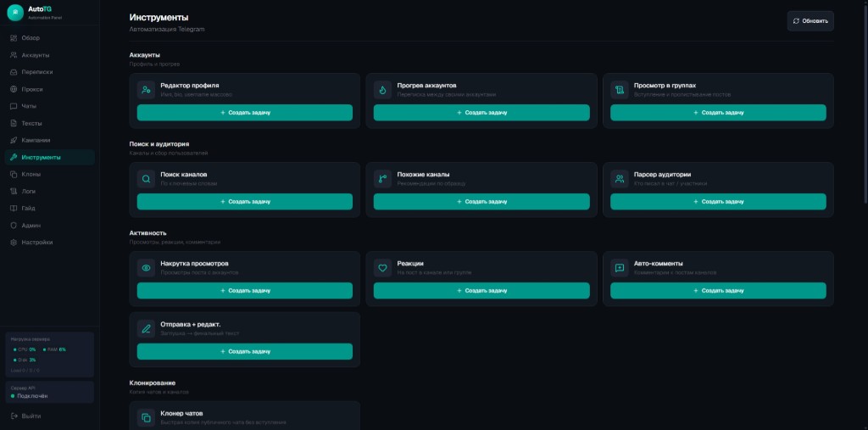The width and height of the screenshot is (868, 430).
Task: Click the Админ shield icon
Action: (x=14, y=226)
